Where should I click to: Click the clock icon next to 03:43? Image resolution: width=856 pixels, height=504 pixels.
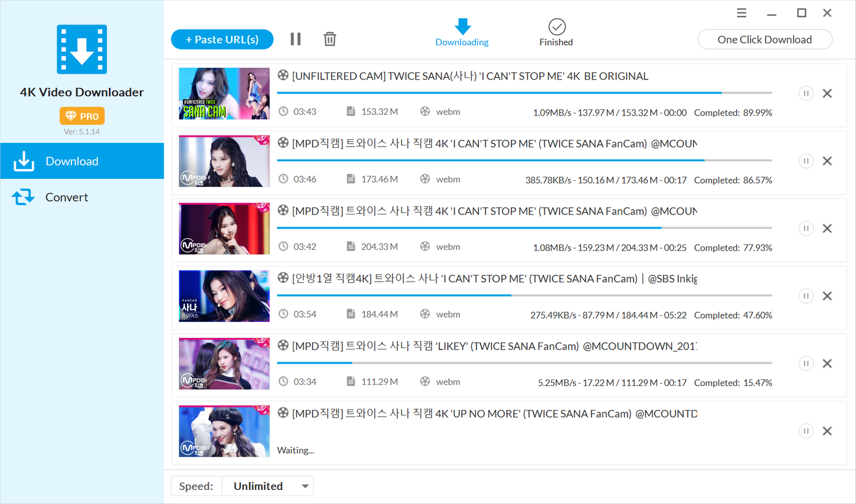click(x=283, y=112)
